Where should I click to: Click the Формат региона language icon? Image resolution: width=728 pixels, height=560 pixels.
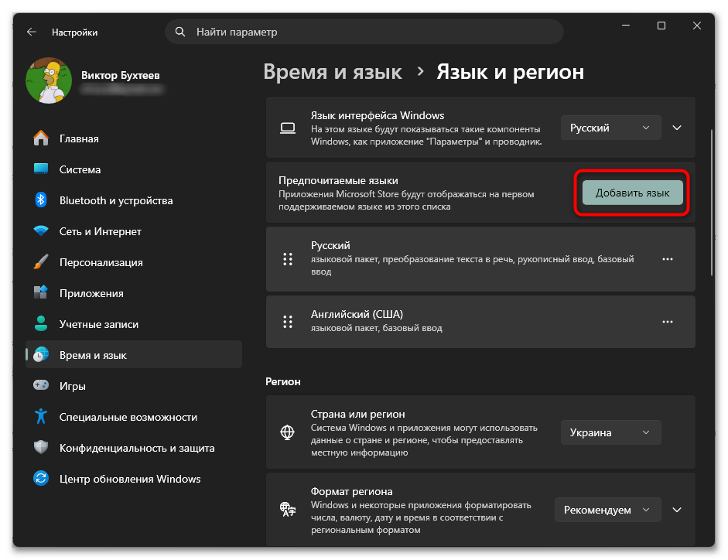(x=288, y=510)
